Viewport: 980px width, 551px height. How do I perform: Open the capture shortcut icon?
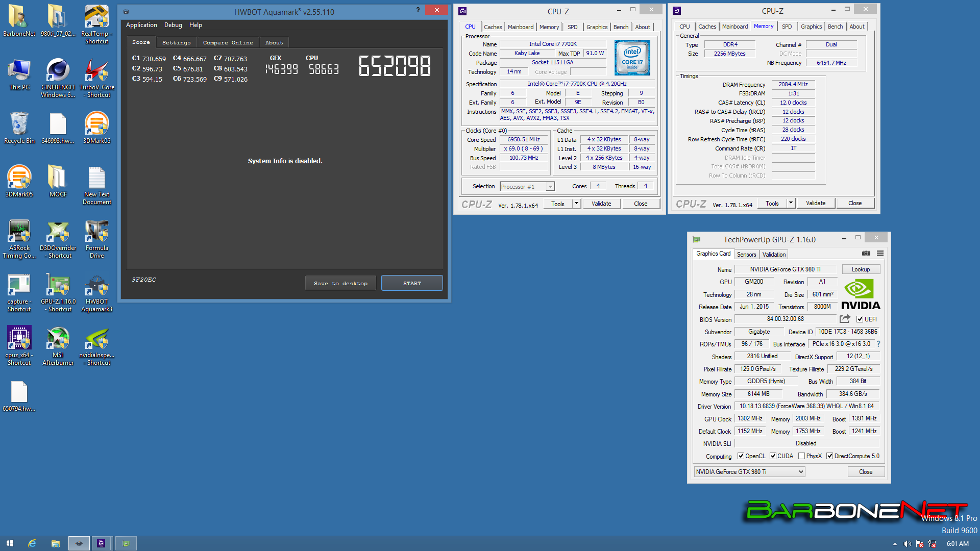pyautogui.click(x=19, y=292)
